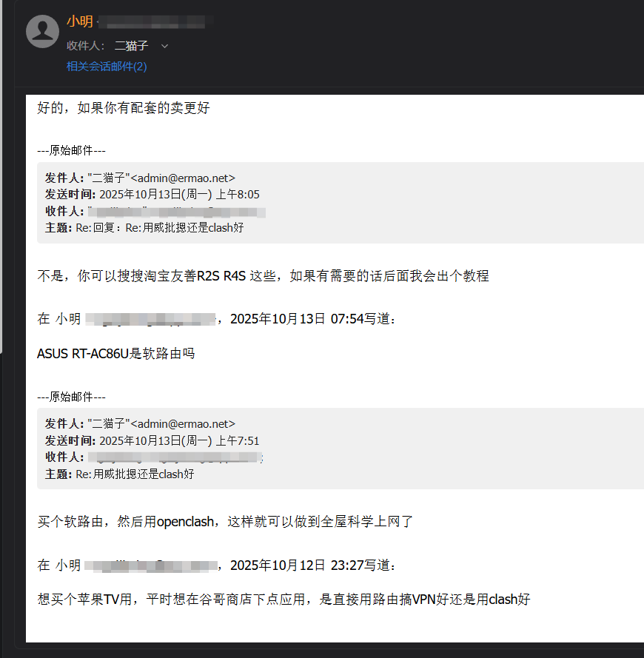Viewport: 644px width, 658px height.
Task: Click the blurred recipient in the 8:05 header
Action: 176,212
